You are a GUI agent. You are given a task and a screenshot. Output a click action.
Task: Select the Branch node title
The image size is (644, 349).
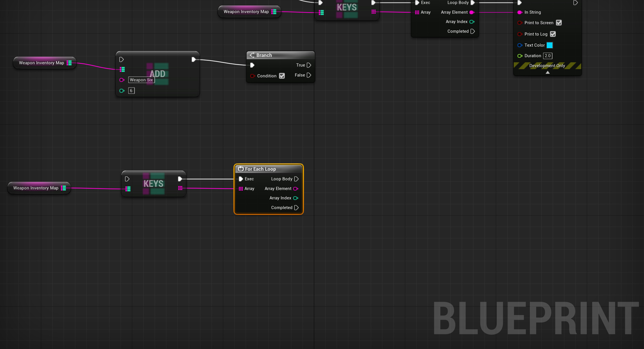click(x=264, y=55)
